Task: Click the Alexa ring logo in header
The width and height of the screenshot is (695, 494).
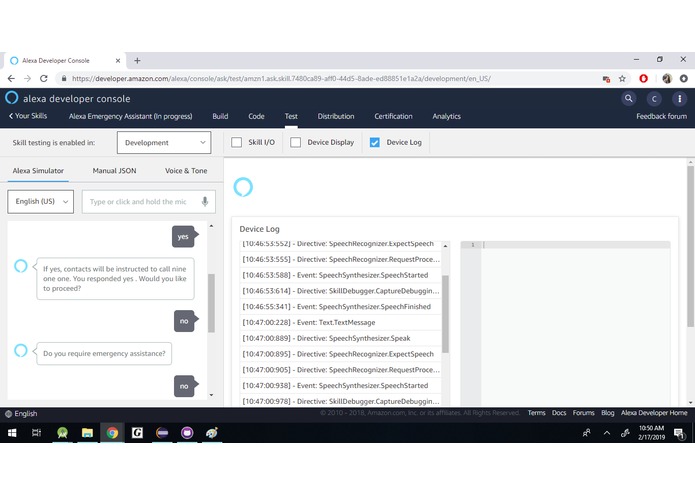Action: [12, 98]
